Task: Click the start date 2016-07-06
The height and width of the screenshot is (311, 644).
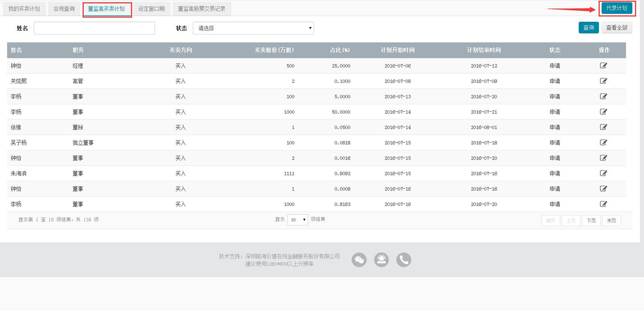Action: click(x=397, y=66)
